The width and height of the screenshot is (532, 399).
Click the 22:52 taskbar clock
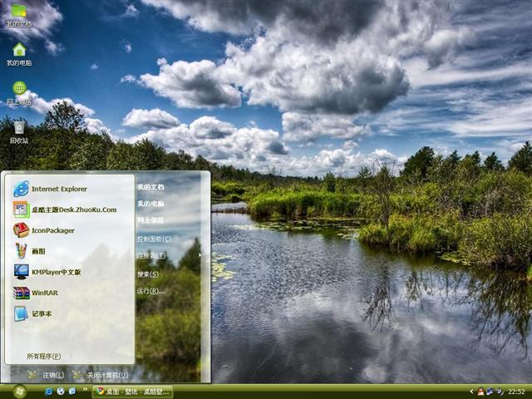click(x=516, y=392)
